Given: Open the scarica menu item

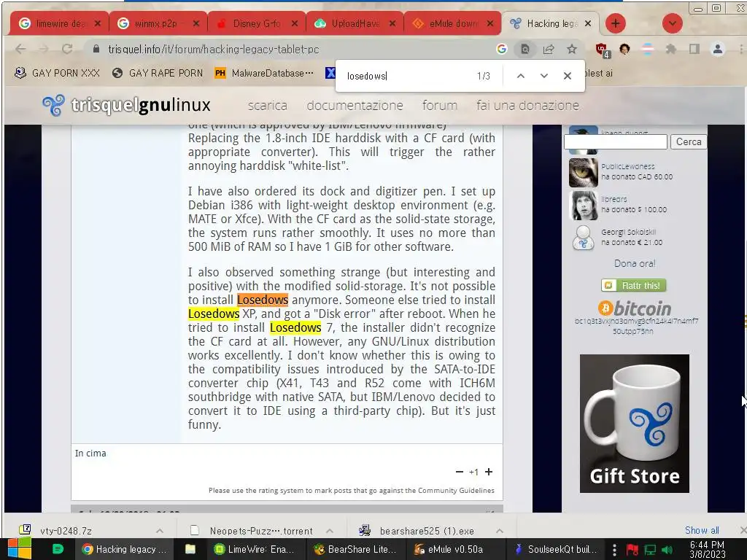Looking at the screenshot, I should (267, 106).
